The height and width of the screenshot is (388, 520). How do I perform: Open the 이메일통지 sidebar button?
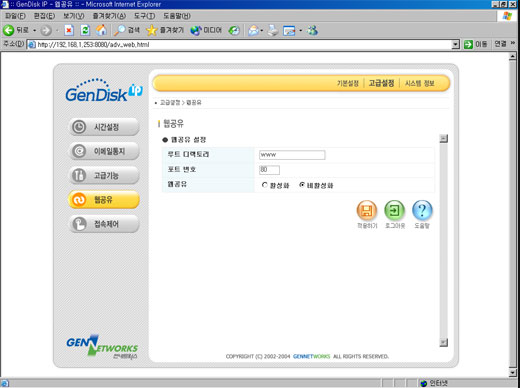coord(104,151)
